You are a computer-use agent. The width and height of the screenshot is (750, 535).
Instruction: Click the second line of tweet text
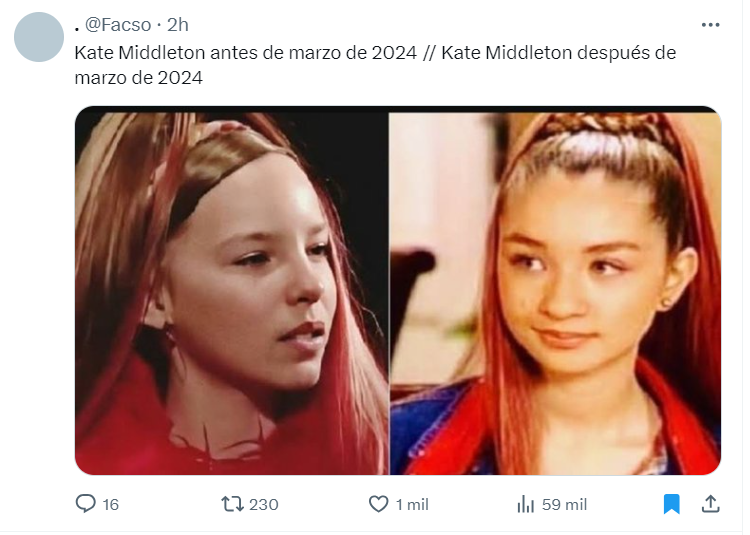pos(140,78)
